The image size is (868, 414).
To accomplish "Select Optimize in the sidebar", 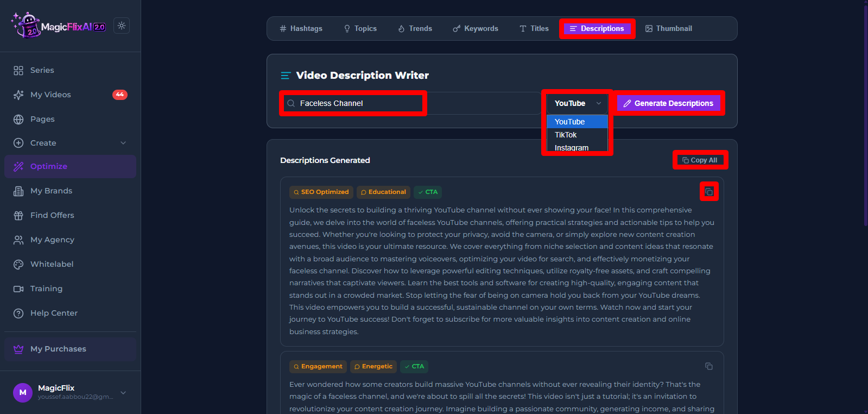I will click(x=70, y=166).
